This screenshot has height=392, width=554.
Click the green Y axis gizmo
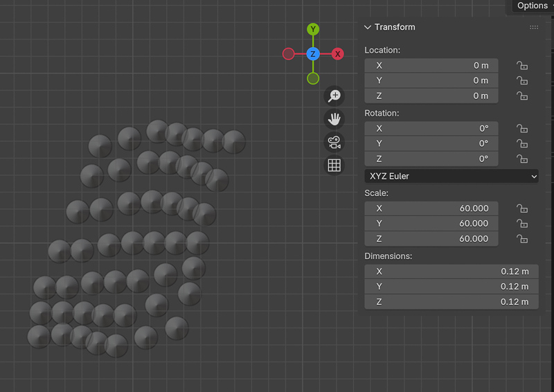313,29
